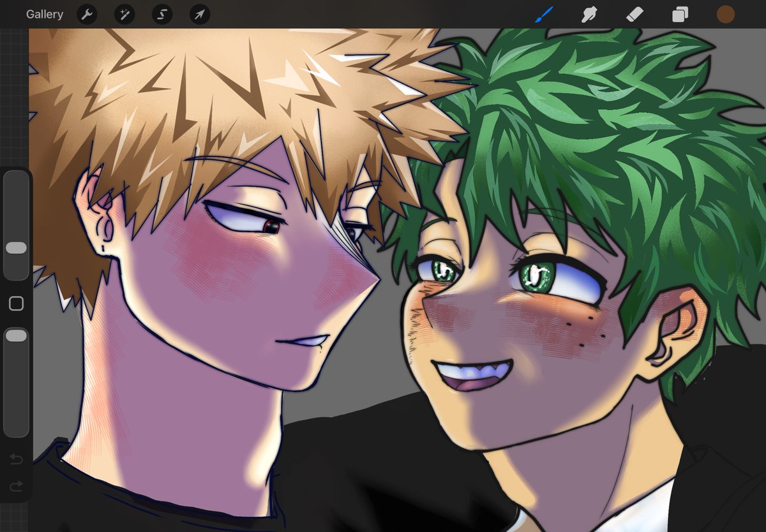Open the Actions wrench menu
The width and height of the screenshot is (766, 532).
(x=87, y=14)
